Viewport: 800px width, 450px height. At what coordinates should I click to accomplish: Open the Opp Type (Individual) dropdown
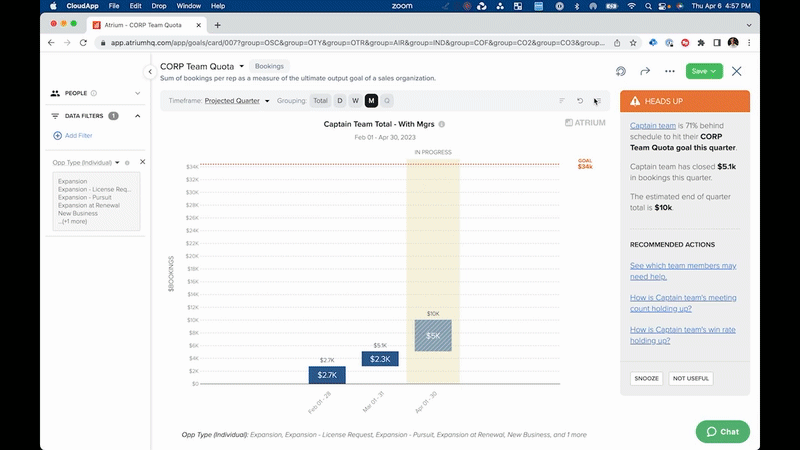pyautogui.click(x=86, y=163)
